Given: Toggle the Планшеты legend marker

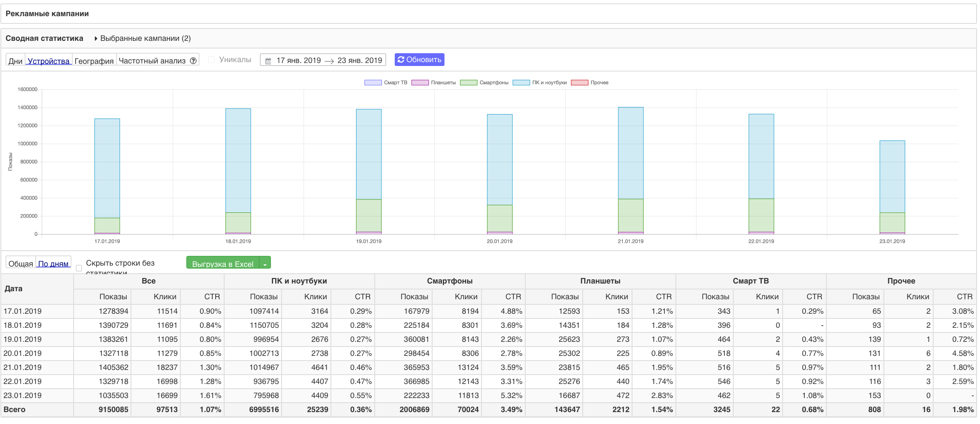Looking at the screenshot, I should [x=420, y=83].
